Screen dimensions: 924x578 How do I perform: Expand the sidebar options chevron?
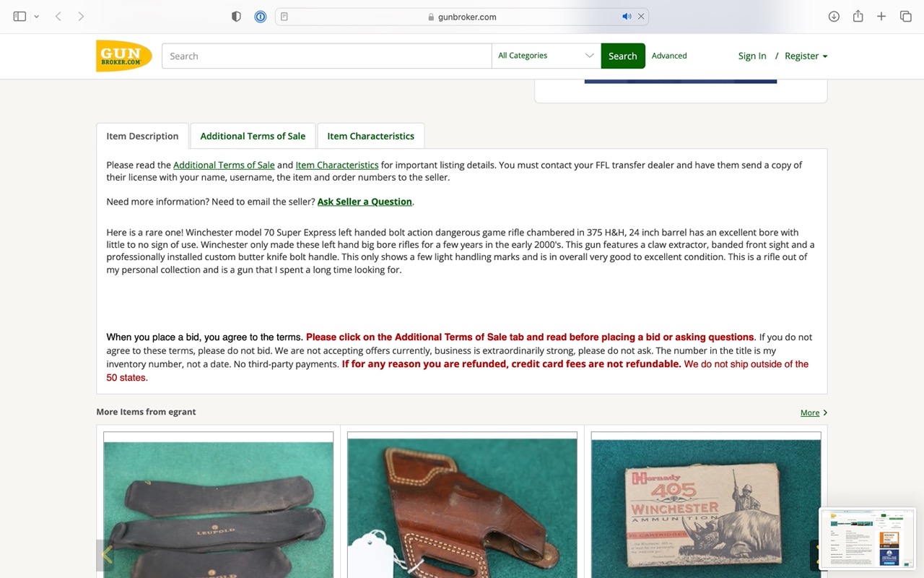pos(36,17)
